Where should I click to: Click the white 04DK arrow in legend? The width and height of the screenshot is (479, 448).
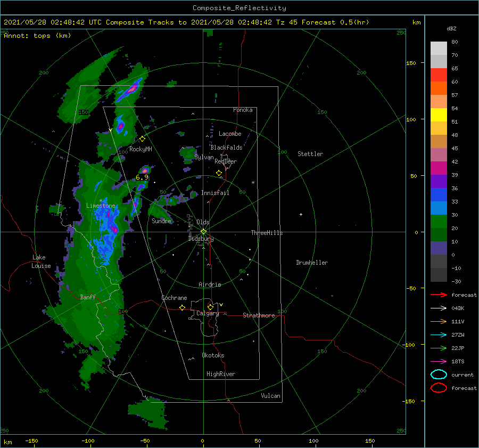(439, 308)
